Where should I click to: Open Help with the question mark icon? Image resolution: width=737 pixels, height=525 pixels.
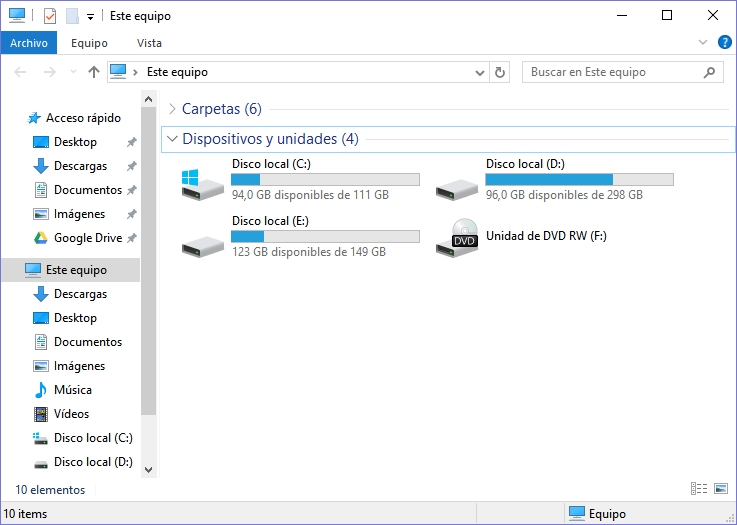point(724,42)
